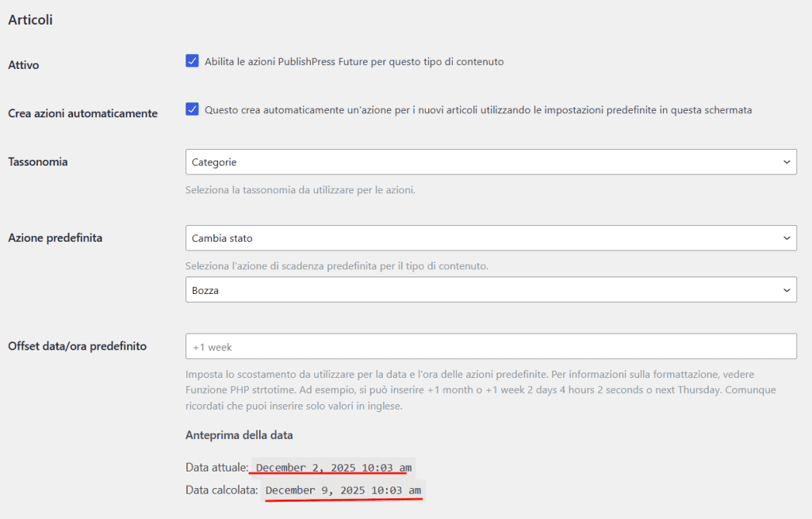
Task: Click the "Data calcolata:" label
Action: (x=222, y=489)
